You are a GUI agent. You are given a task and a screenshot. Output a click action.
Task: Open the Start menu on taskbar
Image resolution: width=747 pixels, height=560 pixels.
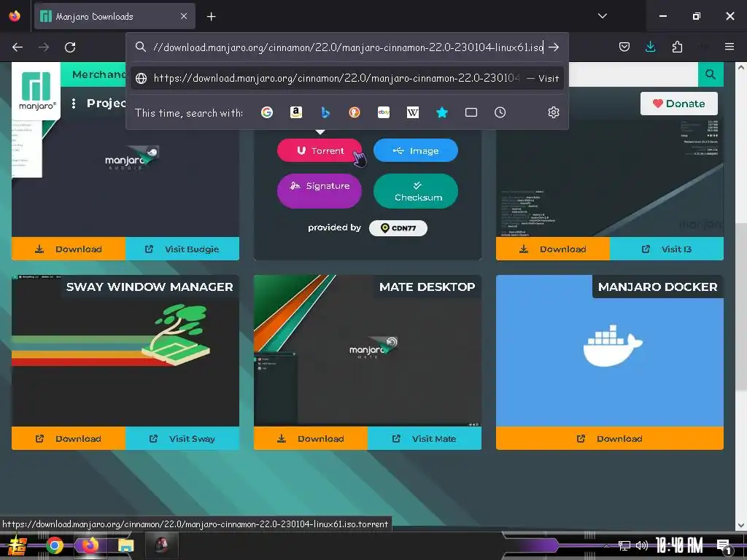(17, 545)
